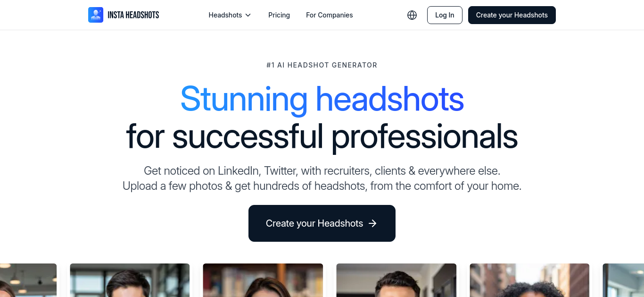Expand the Headshots menu chevron

[x=248, y=15]
